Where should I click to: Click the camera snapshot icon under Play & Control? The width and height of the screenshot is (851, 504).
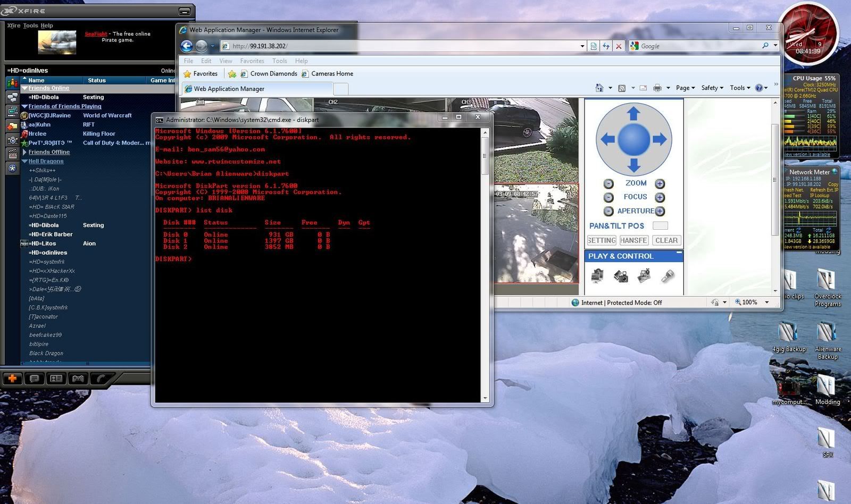(621, 275)
